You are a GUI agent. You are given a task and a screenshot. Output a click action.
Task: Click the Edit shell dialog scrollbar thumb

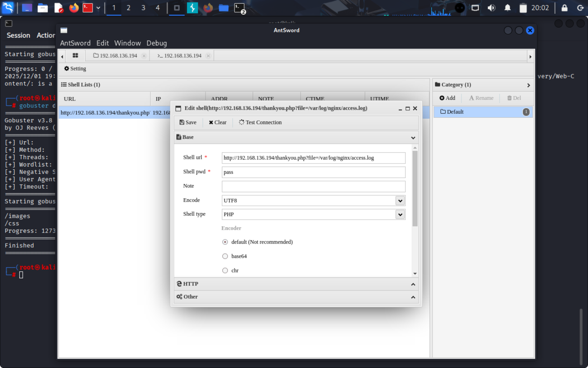click(x=415, y=189)
